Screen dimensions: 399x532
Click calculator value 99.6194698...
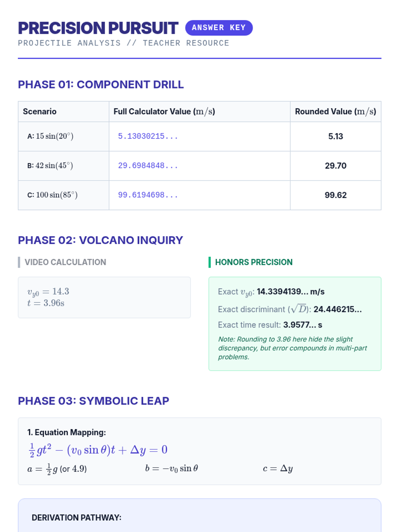click(148, 195)
